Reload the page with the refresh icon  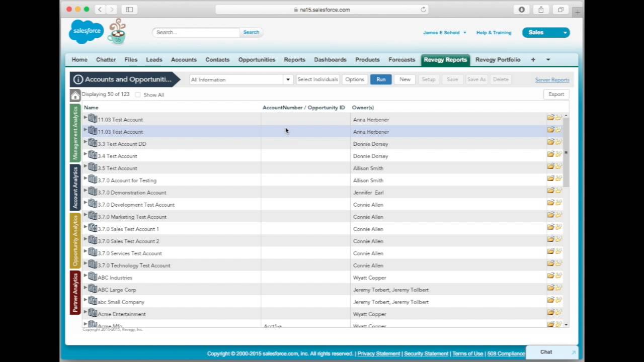[x=423, y=10]
